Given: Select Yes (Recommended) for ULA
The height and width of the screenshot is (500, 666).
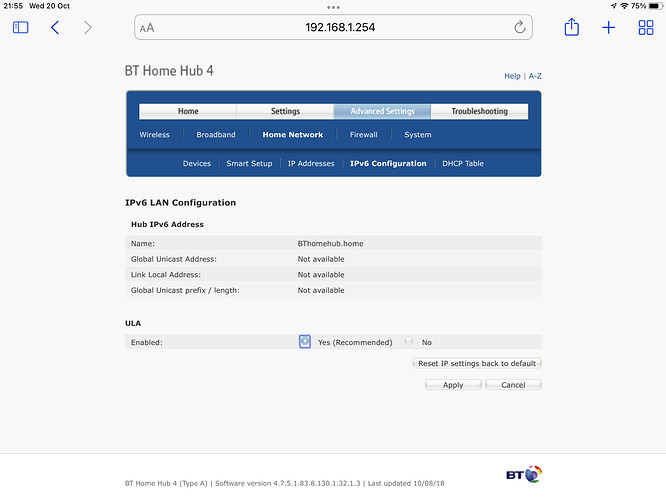Looking at the screenshot, I should pyautogui.click(x=305, y=342).
